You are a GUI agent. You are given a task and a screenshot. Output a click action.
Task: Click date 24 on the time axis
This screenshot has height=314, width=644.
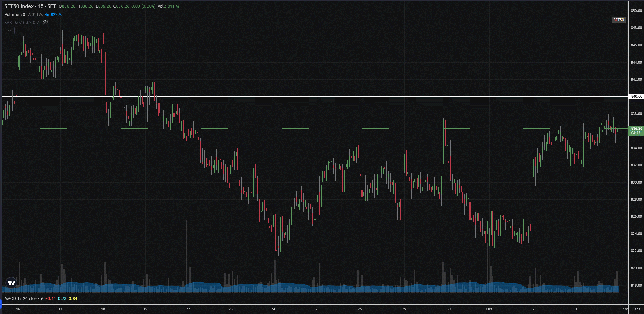(x=273, y=309)
